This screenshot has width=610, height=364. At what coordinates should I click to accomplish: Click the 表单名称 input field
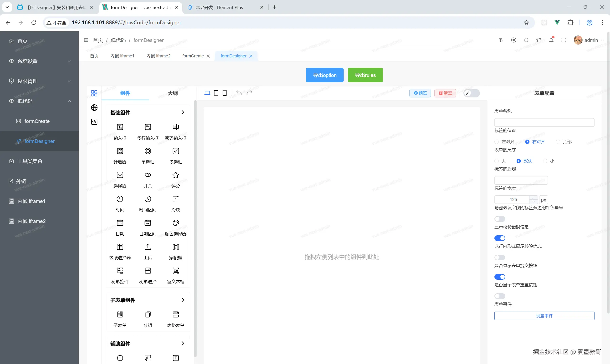(544, 122)
